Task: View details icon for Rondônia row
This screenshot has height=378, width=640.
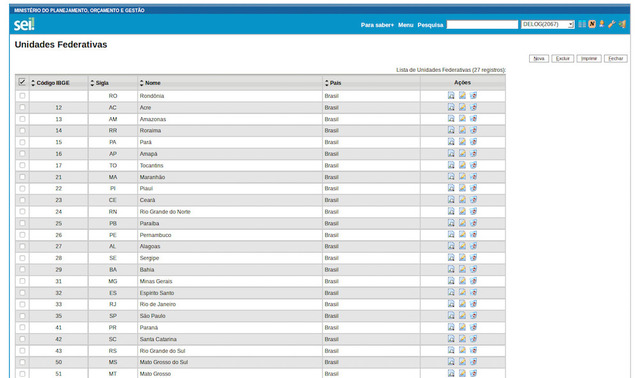Action: pyautogui.click(x=451, y=96)
